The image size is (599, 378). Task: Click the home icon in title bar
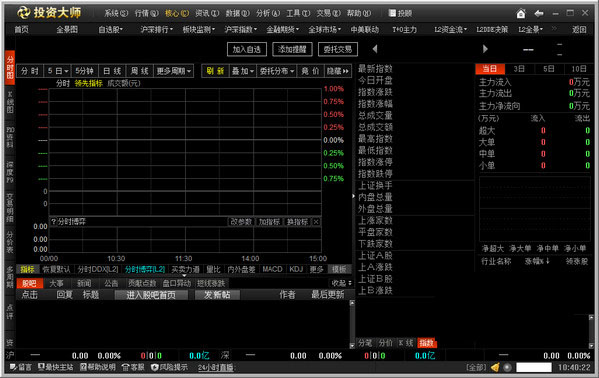(x=521, y=14)
